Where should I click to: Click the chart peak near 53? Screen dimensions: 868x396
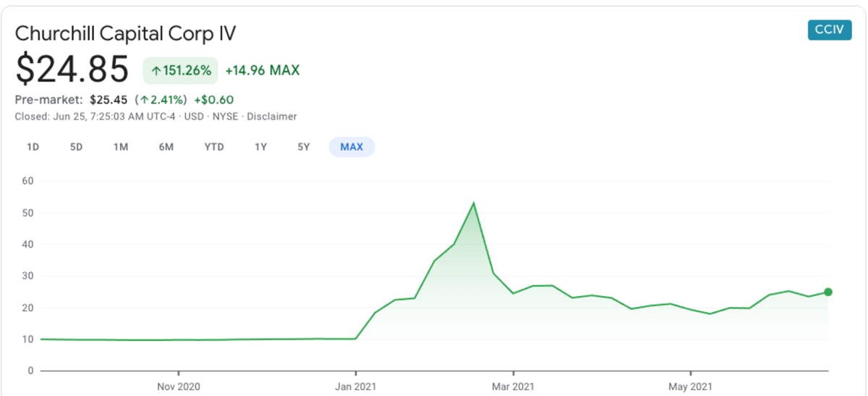474,203
